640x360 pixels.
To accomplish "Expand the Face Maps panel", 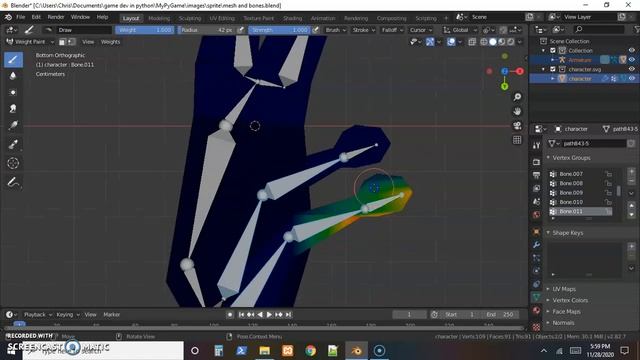I will point(566,311).
